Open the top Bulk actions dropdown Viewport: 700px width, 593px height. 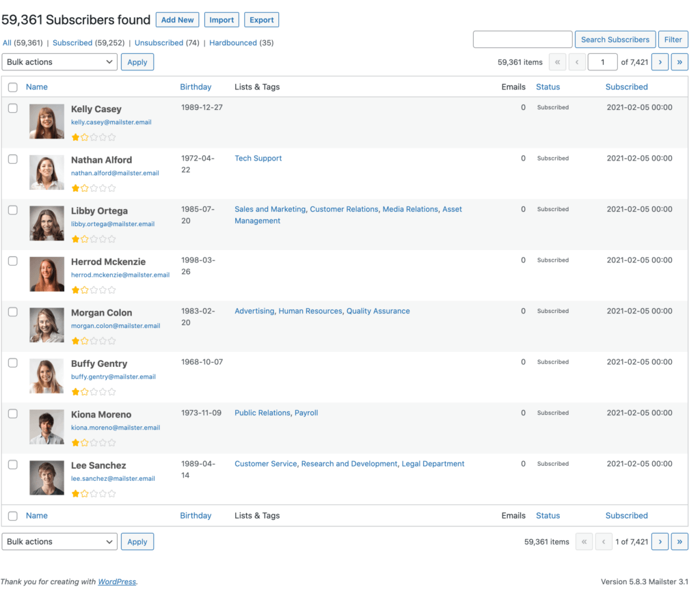pyautogui.click(x=60, y=62)
